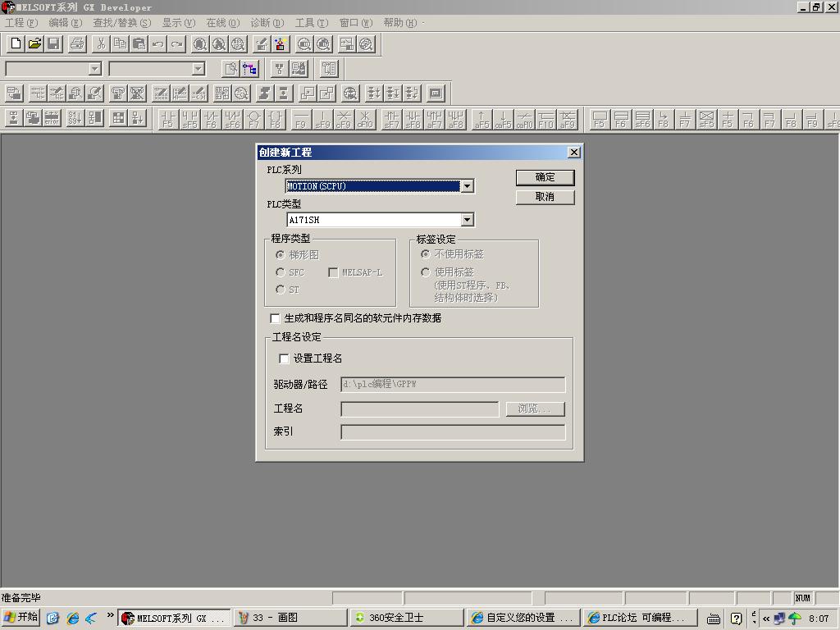Select the 使用标签 radio button

426,272
